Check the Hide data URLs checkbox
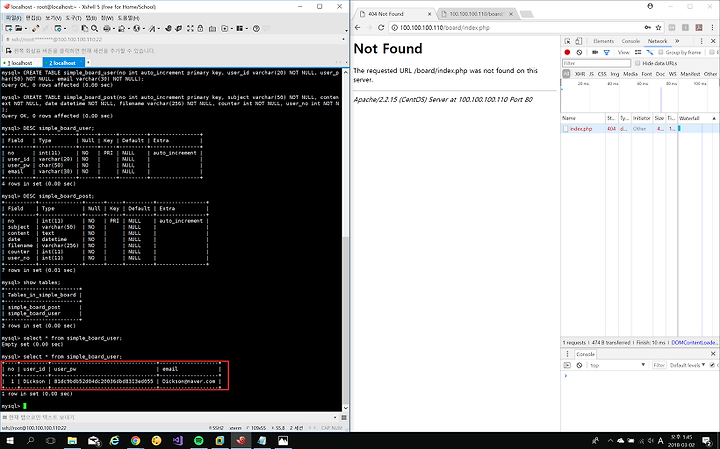720x449 pixels. click(637, 63)
